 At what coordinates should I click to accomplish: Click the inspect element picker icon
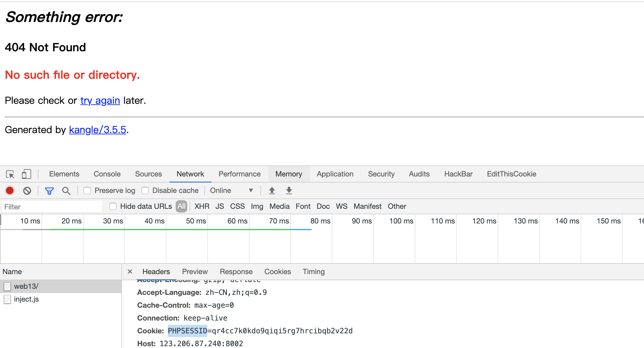coord(10,174)
